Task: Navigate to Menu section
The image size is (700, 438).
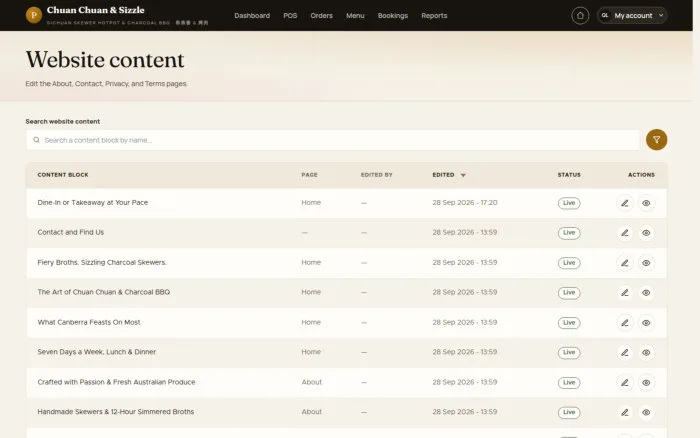Action: [355, 16]
